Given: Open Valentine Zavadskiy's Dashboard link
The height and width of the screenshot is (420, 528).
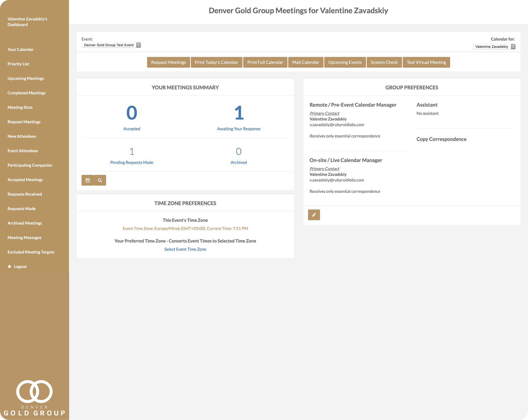Looking at the screenshot, I should [x=27, y=22].
